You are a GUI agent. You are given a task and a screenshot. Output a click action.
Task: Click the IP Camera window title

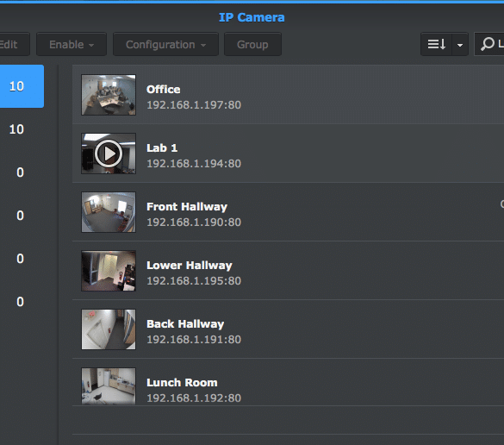[252, 17]
